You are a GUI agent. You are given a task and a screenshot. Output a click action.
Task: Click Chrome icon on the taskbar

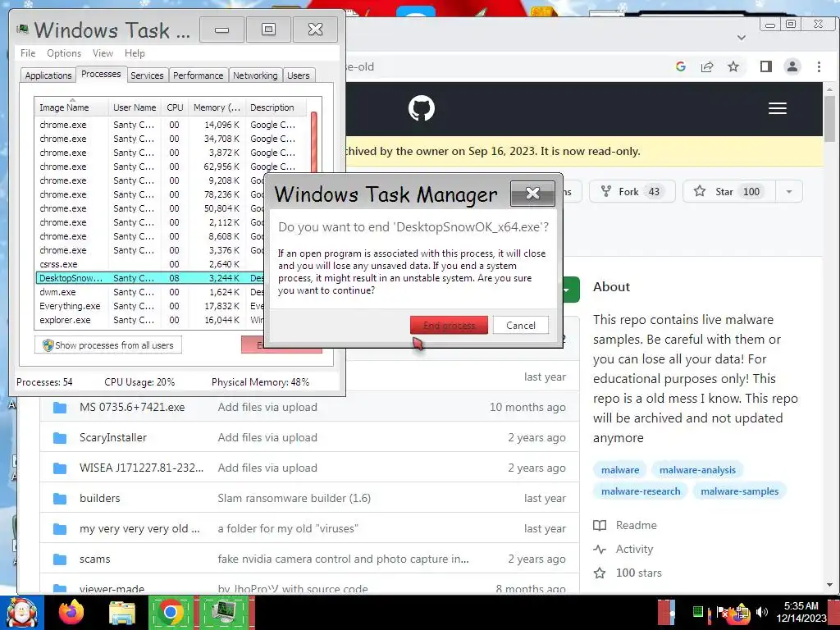pyautogui.click(x=171, y=612)
